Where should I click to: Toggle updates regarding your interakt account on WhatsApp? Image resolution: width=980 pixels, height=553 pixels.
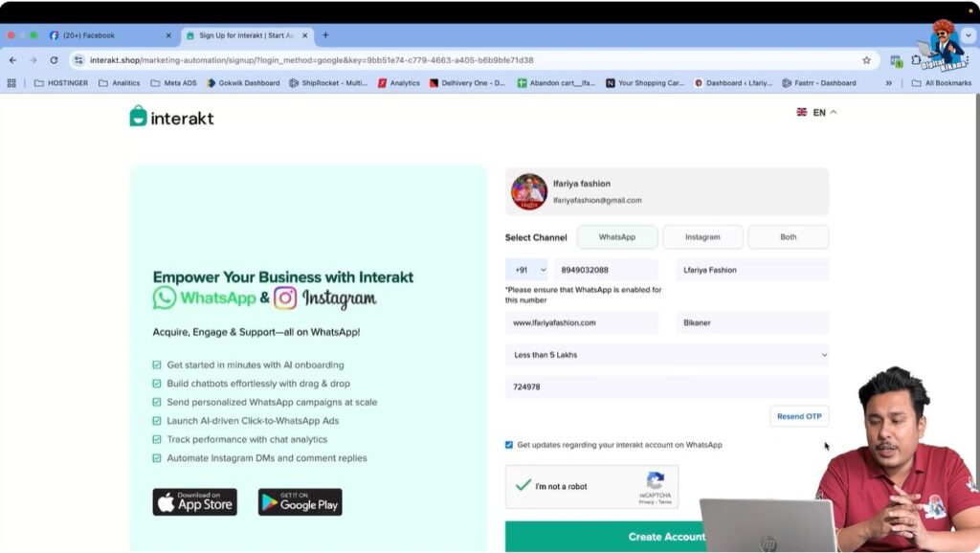coord(508,444)
